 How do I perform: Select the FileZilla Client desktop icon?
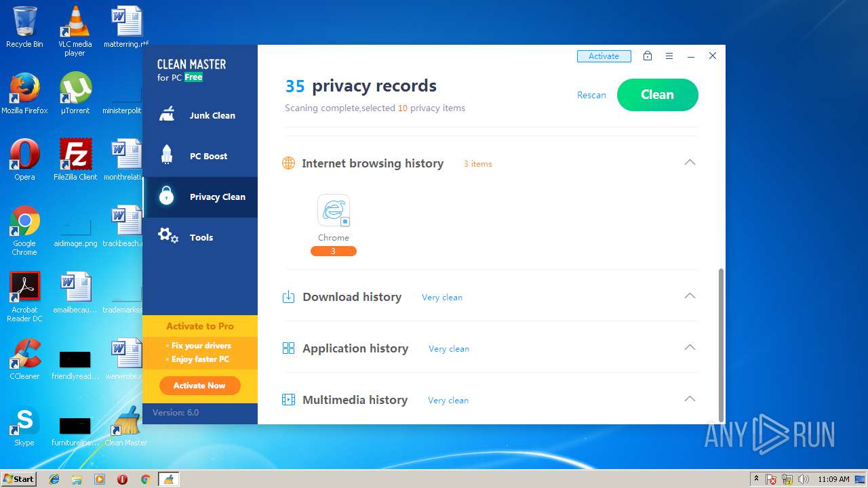(x=75, y=160)
